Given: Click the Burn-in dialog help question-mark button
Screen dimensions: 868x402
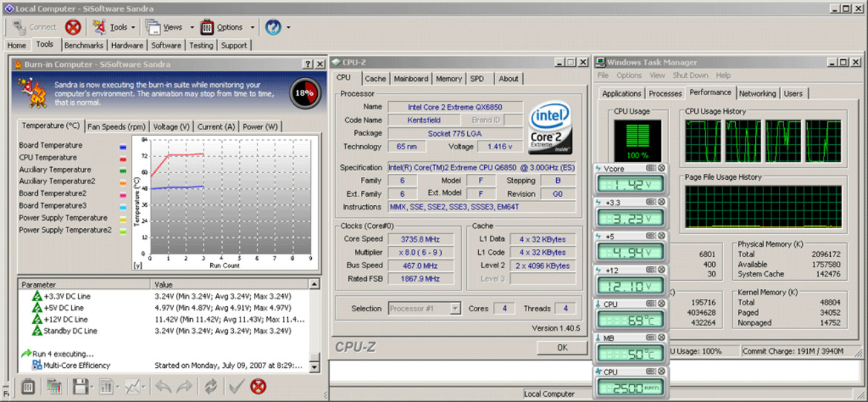Looking at the screenshot, I should [307, 64].
